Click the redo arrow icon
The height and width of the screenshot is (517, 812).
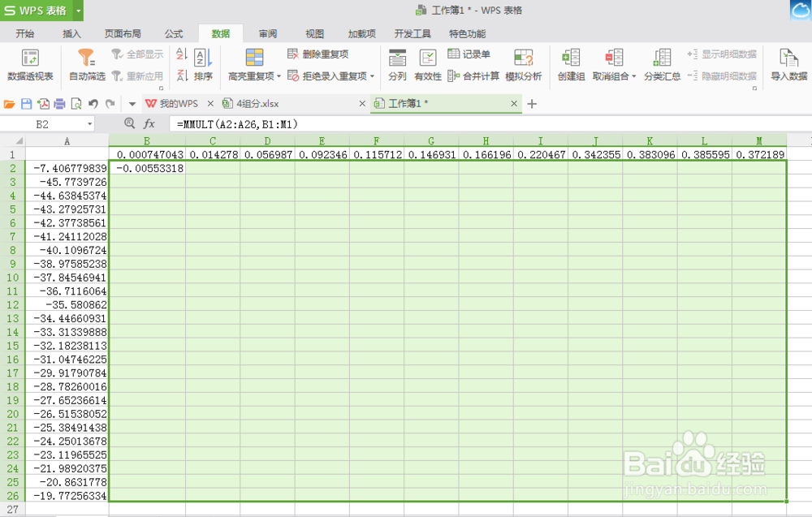(110, 104)
